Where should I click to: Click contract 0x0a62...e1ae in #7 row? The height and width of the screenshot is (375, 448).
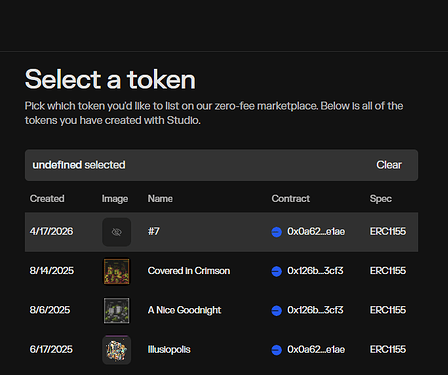click(316, 232)
